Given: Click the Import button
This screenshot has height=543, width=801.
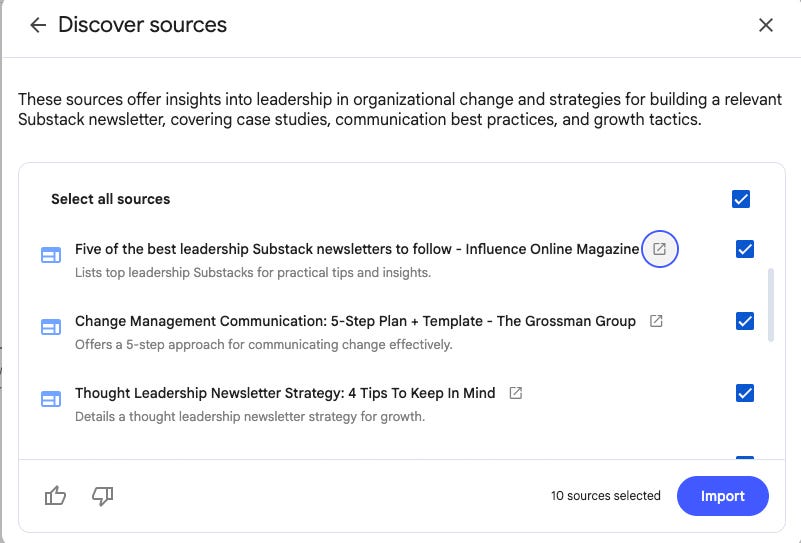Looking at the screenshot, I should 722,496.
